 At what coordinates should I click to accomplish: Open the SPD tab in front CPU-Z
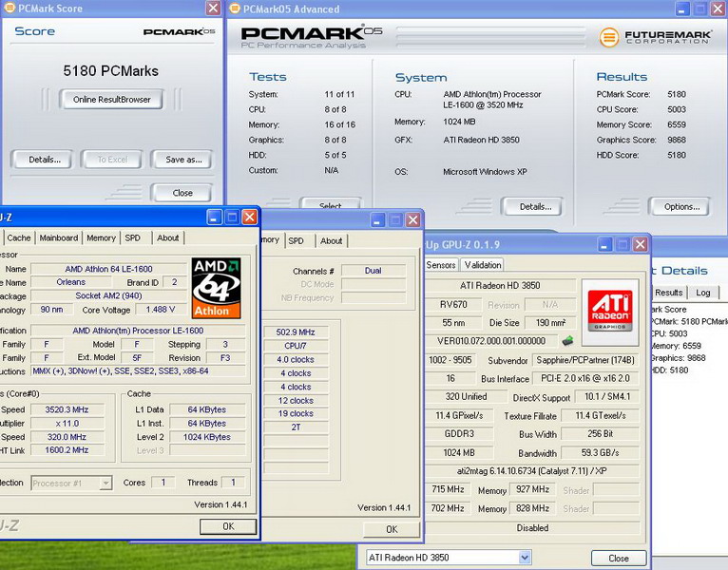click(x=133, y=237)
